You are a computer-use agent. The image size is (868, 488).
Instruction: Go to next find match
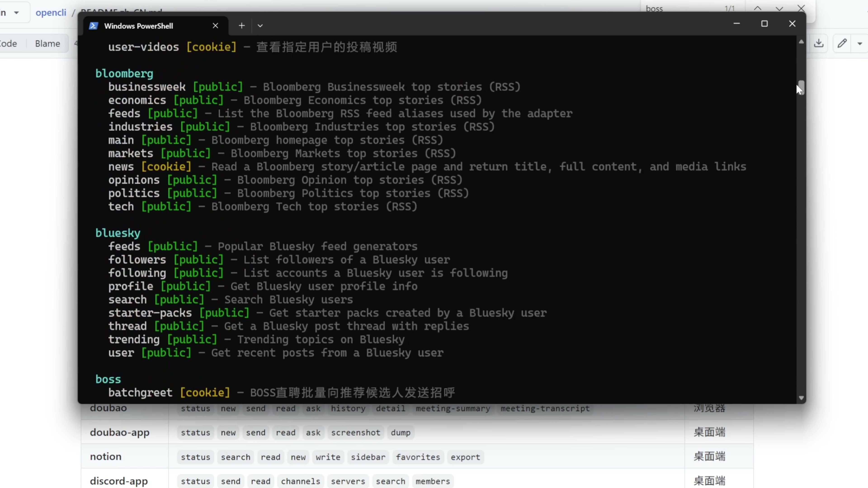coord(779,9)
